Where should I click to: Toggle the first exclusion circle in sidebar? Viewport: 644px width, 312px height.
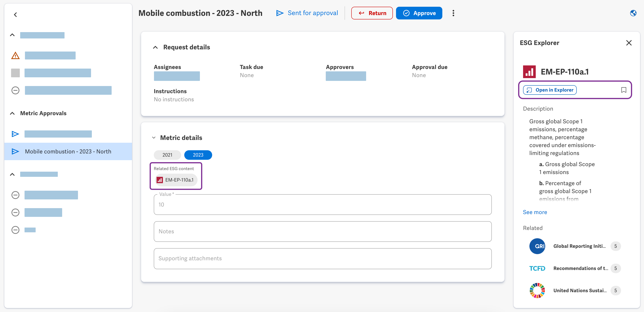click(15, 90)
